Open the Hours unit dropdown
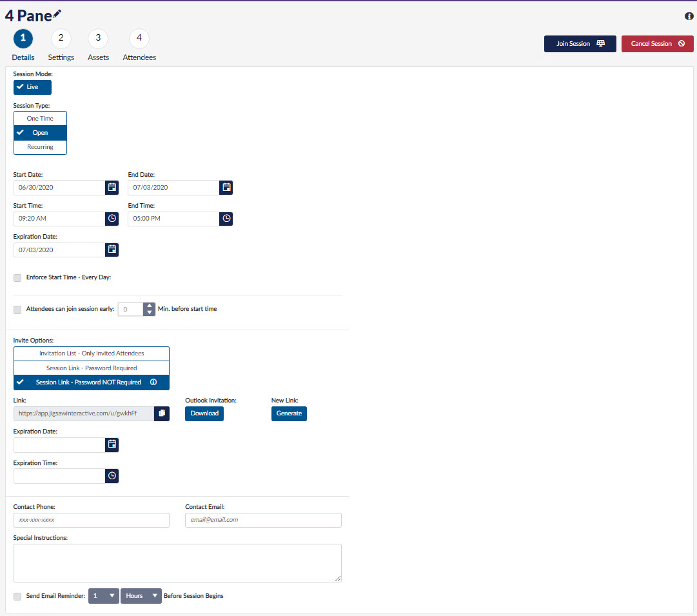This screenshot has height=616, width=697. [x=141, y=596]
